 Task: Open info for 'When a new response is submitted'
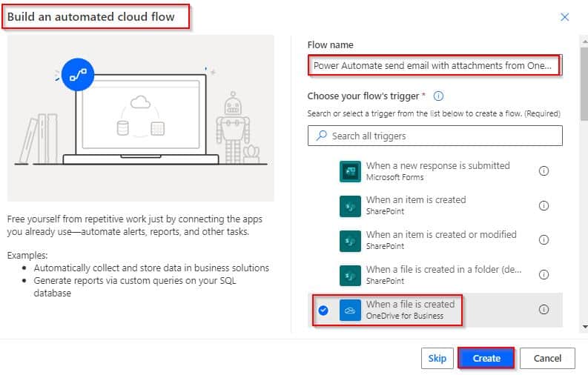(544, 171)
